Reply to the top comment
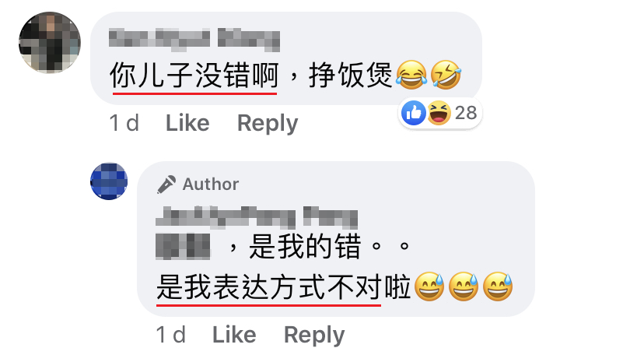This screenshot has width=644, height=355. 268,123
